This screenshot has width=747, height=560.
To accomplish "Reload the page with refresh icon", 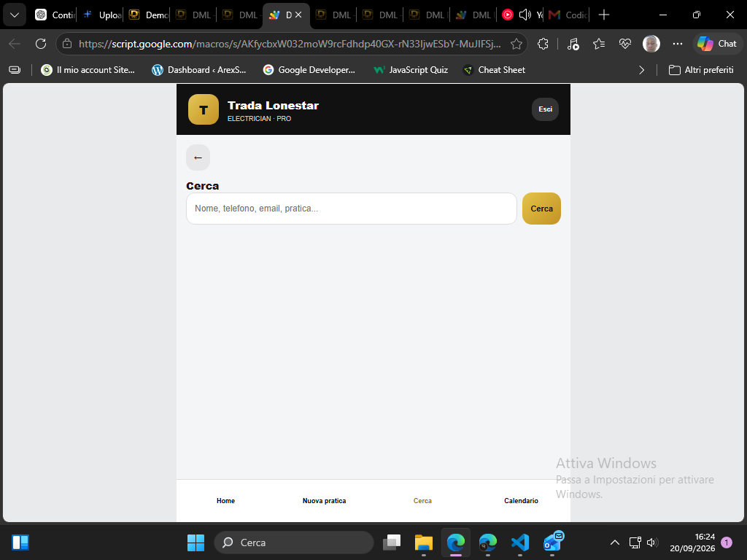I will (x=41, y=44).
